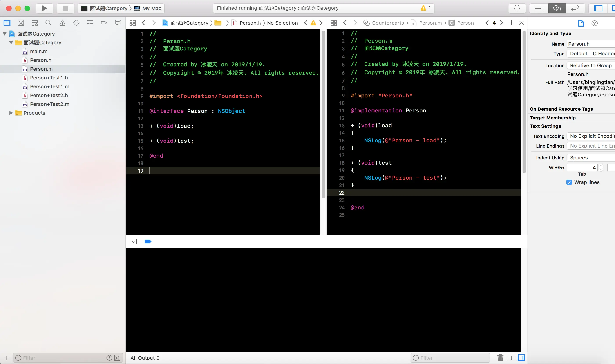Add new assistant editor with plus icon

(x=511, y=23)
